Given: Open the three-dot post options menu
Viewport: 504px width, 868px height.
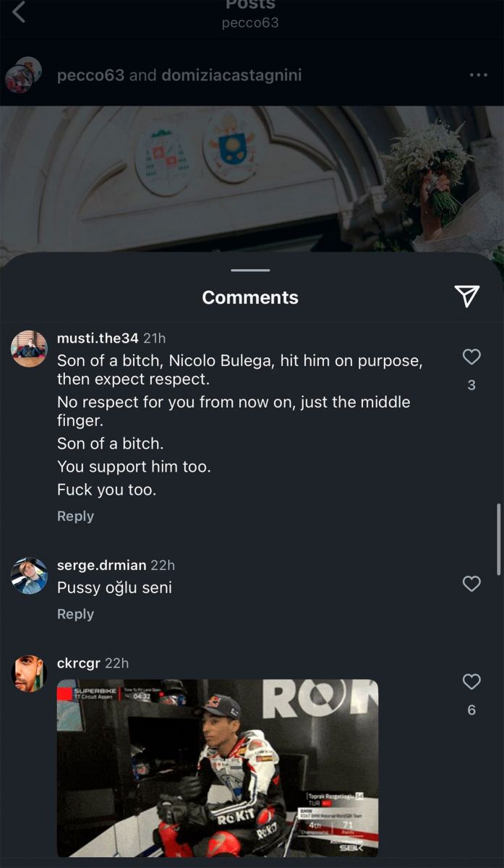Looking at the screenshot, I should pos(478,75).
